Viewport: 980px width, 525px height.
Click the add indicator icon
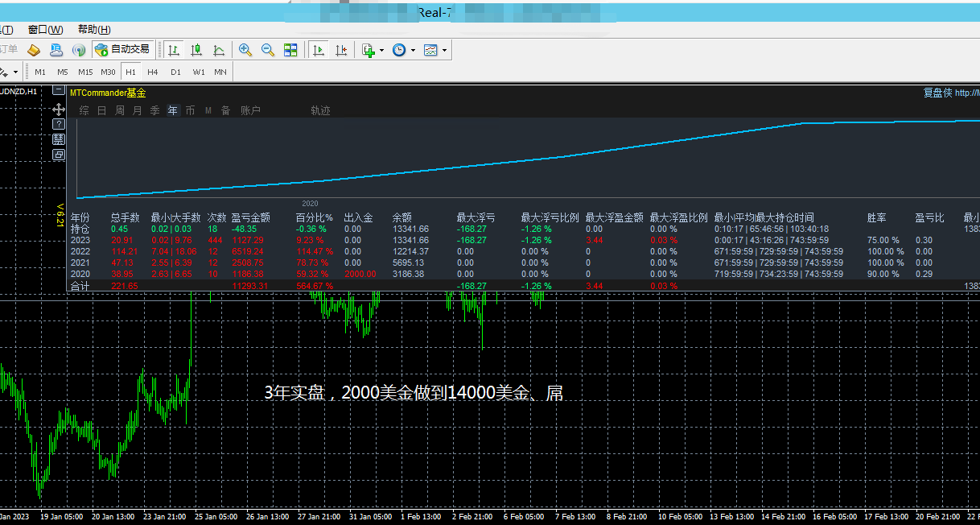point(369,50)
